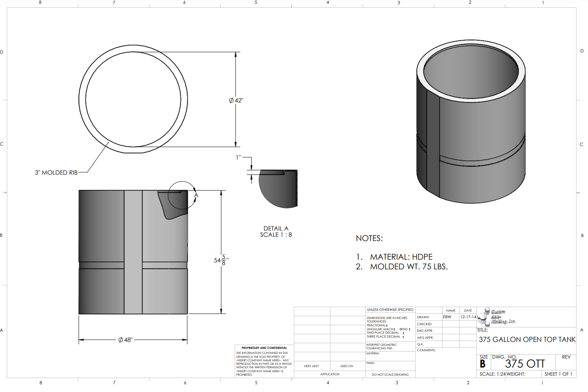Select the Detail A section view
This screenshot has height=392, width=588.
tap(278, 189)
